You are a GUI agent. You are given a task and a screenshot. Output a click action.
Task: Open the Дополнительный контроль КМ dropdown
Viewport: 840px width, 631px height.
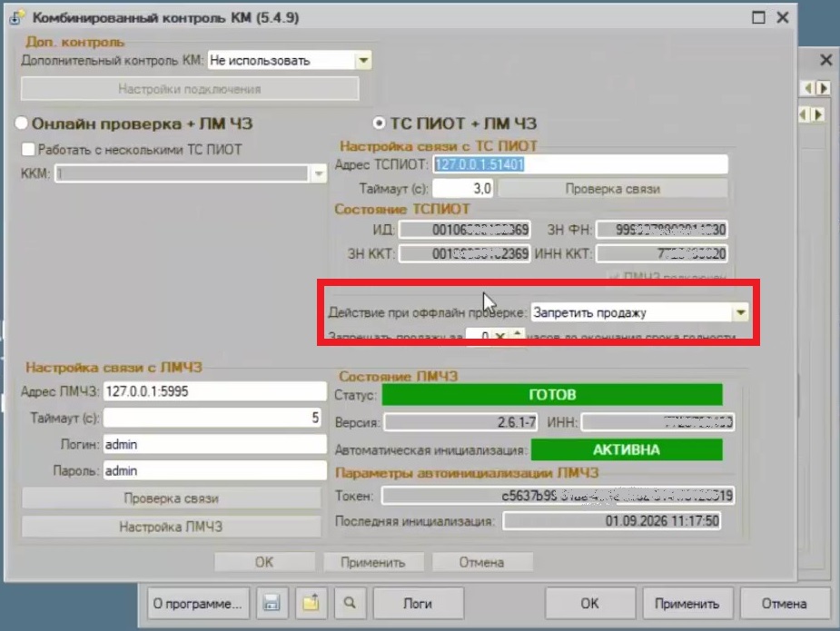[x=363, y=61]
